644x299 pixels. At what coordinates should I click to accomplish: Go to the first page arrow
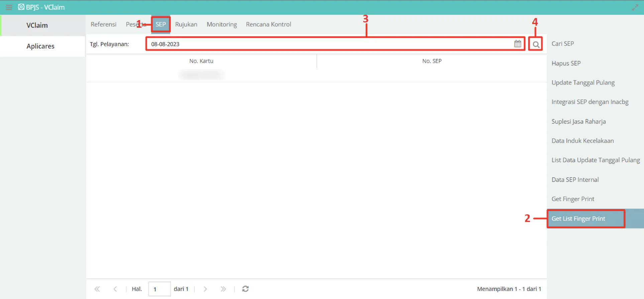click(x=97, y=289)
